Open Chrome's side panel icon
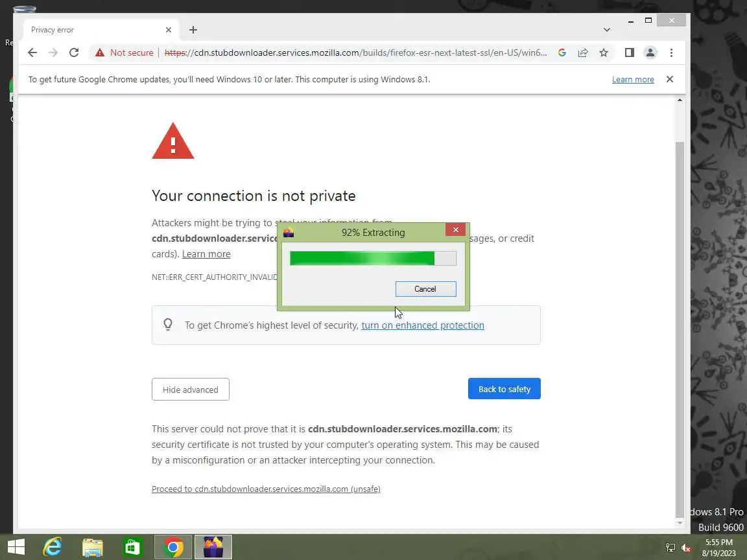 (x=630, y=53)
